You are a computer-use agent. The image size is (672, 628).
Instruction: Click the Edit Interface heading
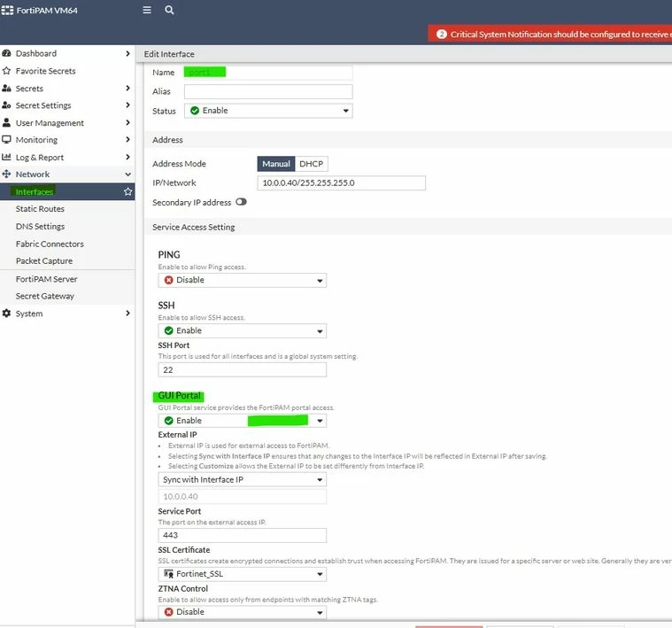(x=169, y=54)
